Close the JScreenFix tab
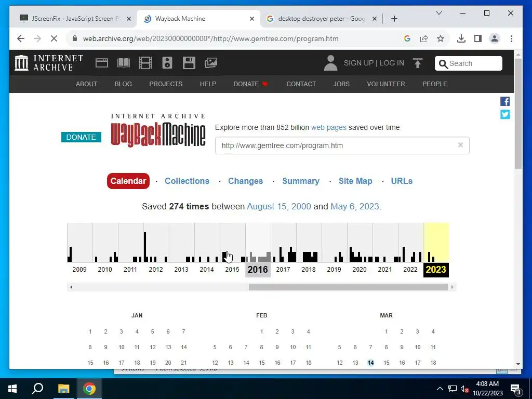Image resolution: width=532 pixels, height=399 pixels. click(x=129, y=19)
